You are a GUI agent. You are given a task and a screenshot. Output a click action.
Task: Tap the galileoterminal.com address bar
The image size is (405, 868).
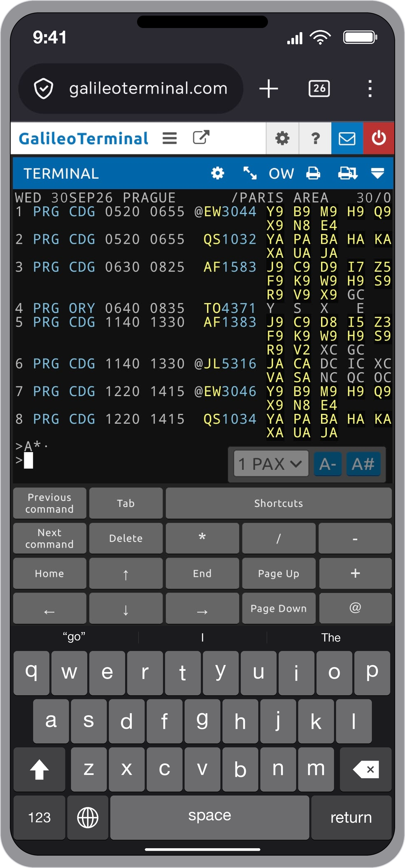coord(131,88)
